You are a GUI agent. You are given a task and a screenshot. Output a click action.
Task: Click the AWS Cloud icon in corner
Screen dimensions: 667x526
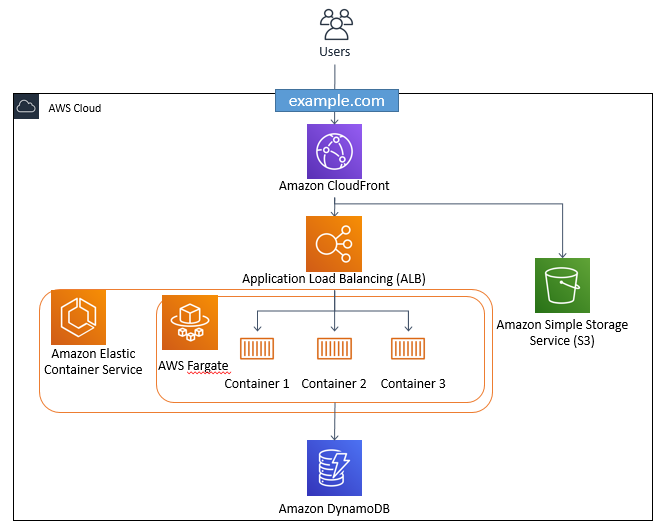click(x=26, y=106)
